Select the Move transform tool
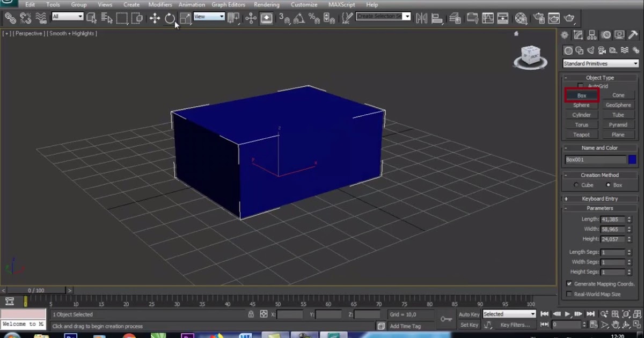 pos(155,18)
